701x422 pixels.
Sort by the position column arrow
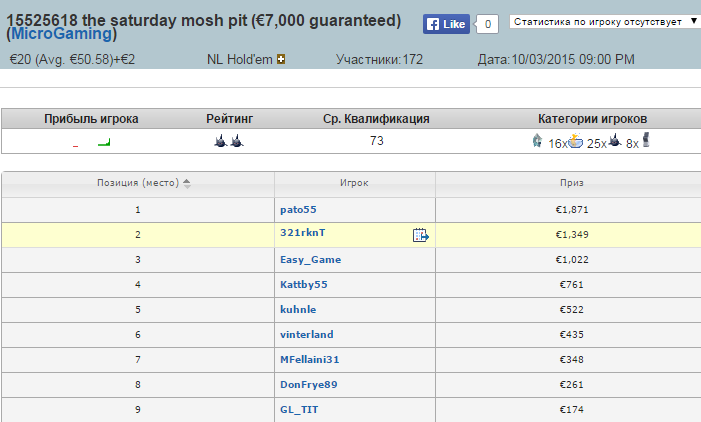tap(187, 183)
